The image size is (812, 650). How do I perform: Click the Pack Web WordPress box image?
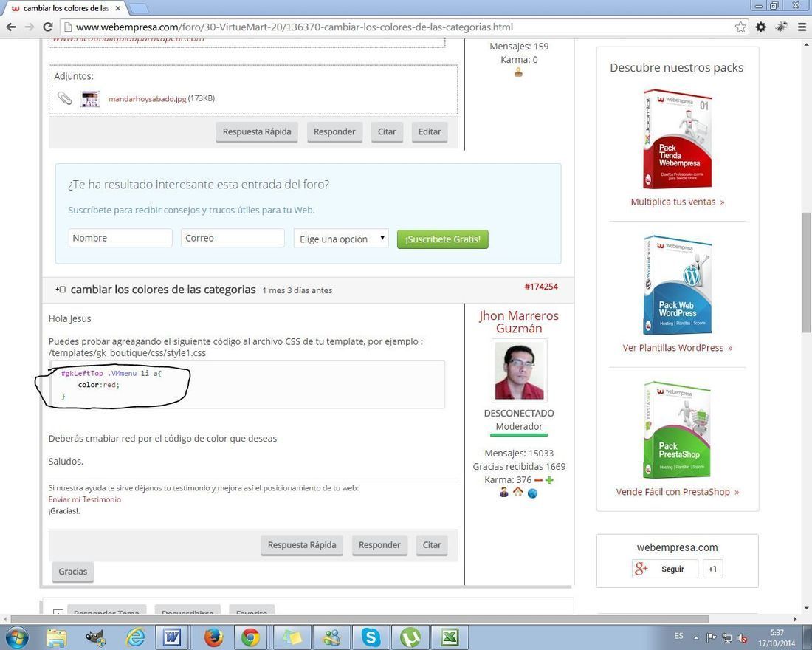pyautogui.click(x=678, y=285)
